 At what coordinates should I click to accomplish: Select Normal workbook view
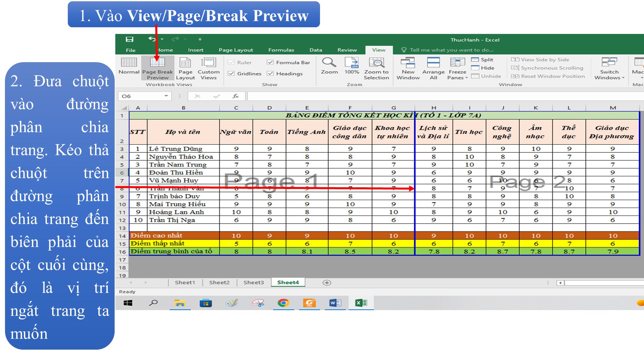coord(129,66)
